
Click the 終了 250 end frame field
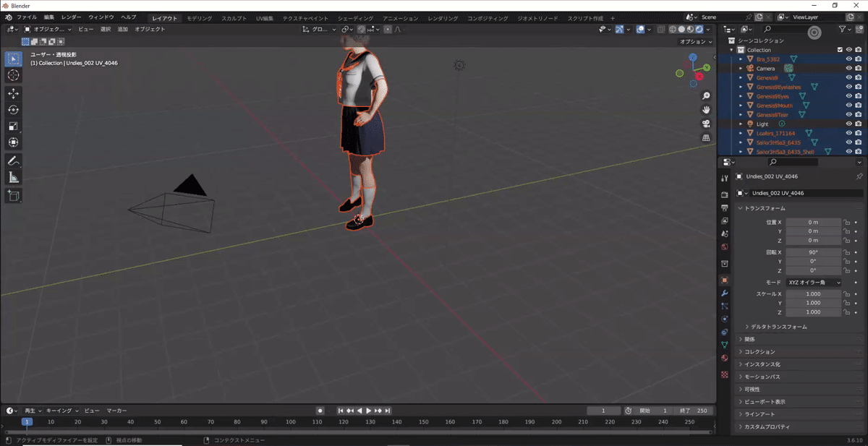click(695, 411)
